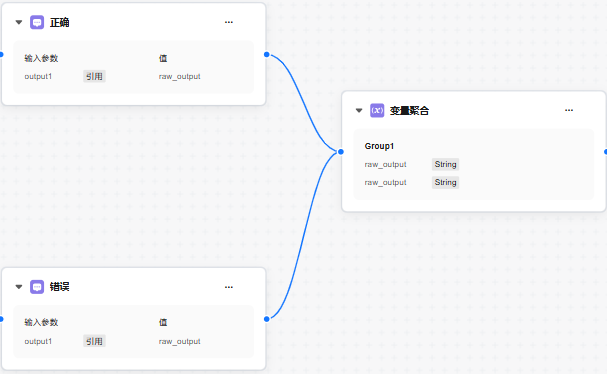Click 值 header in 错误 node
The width and height of the screenshot is (607, 374).
click(x=163, y=323)
